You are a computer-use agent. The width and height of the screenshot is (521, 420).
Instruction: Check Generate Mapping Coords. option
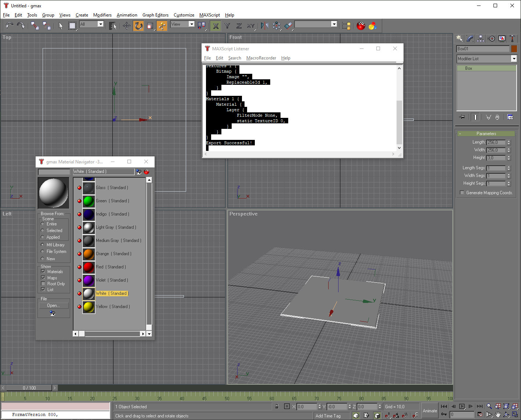[462, 193]
